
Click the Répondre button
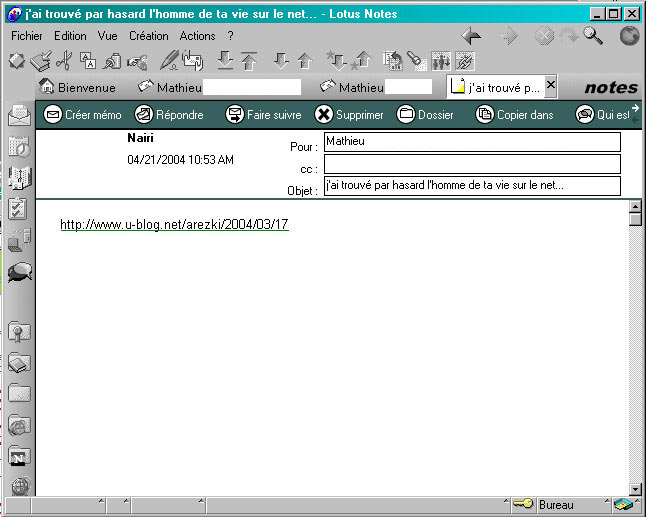click(x=169, y=115)
